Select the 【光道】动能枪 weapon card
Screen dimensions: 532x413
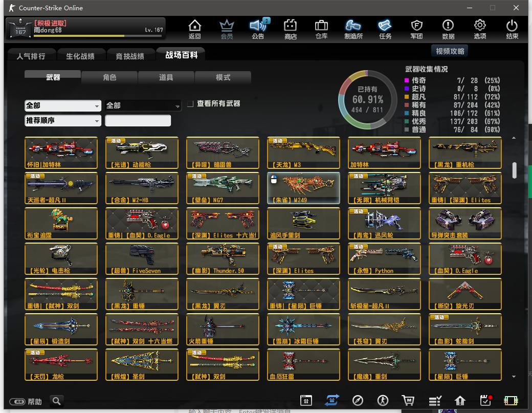[x=142, y=153]
